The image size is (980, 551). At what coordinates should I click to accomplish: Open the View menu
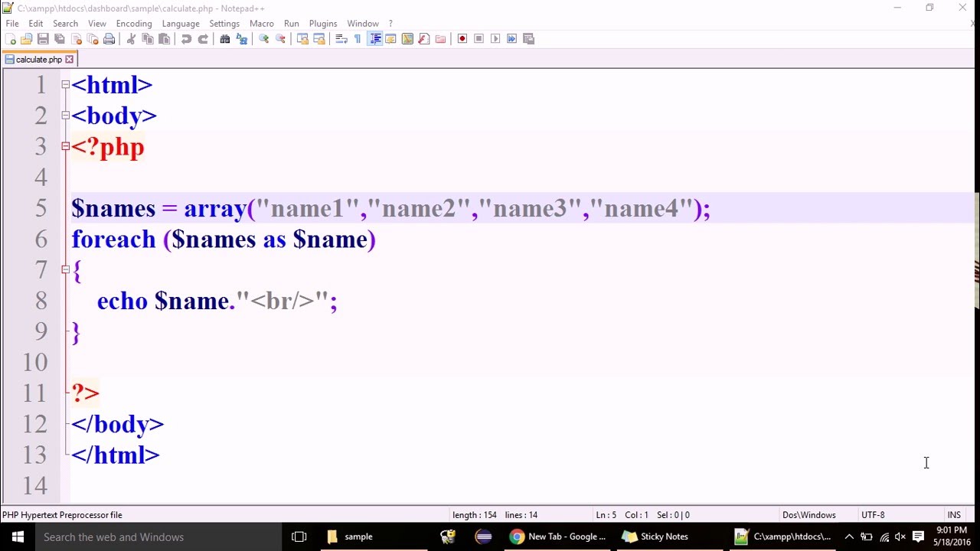point(97,24)
